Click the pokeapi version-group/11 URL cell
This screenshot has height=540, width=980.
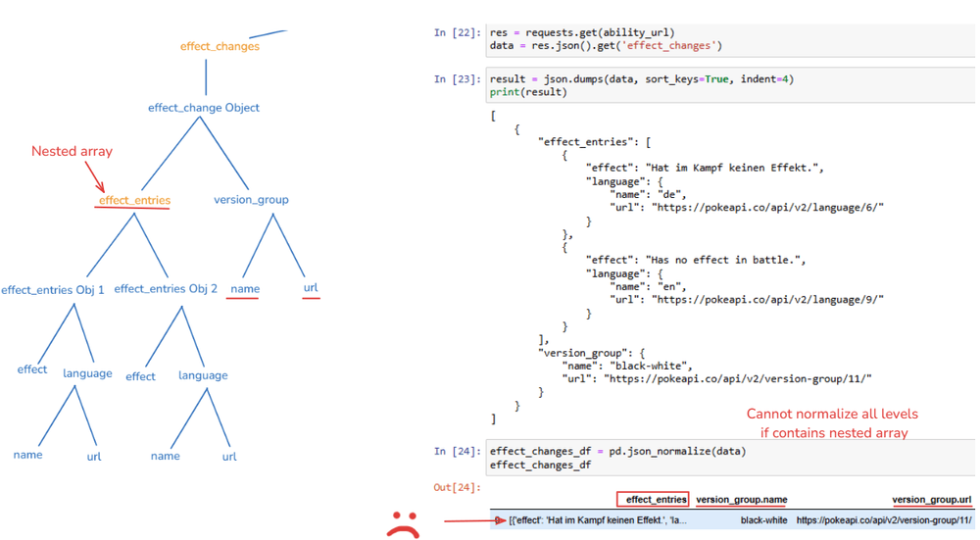884,520
